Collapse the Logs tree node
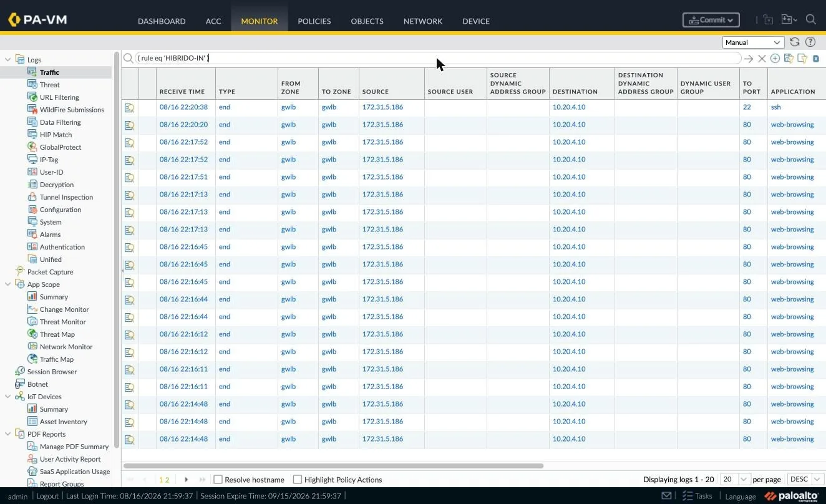Viewport: 826px width, 504px height. tap(8, 60)
